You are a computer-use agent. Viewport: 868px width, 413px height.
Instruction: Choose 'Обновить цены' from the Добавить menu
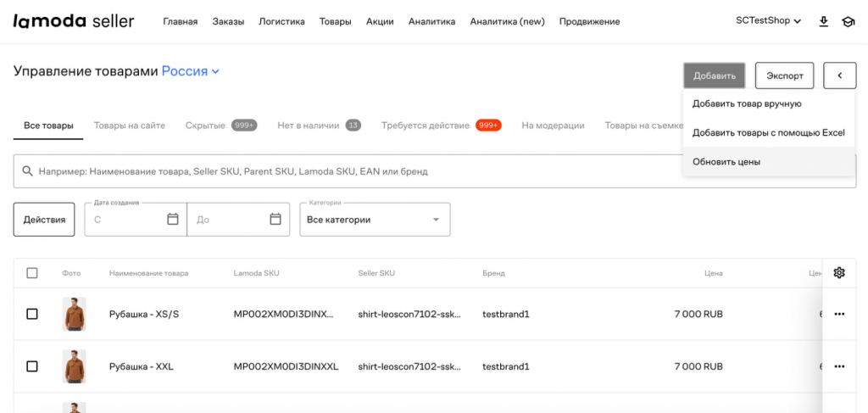[726, 162]
